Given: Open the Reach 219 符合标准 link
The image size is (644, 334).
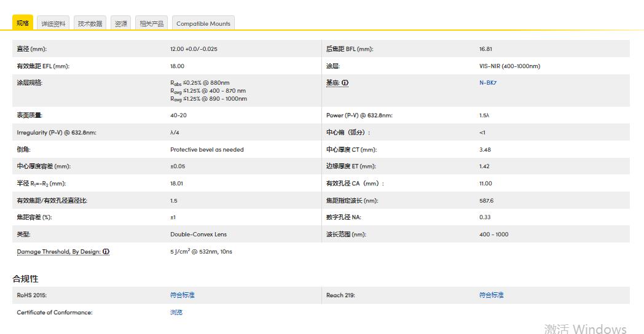Looking at the screenshot, I should (x=491, y=295).
